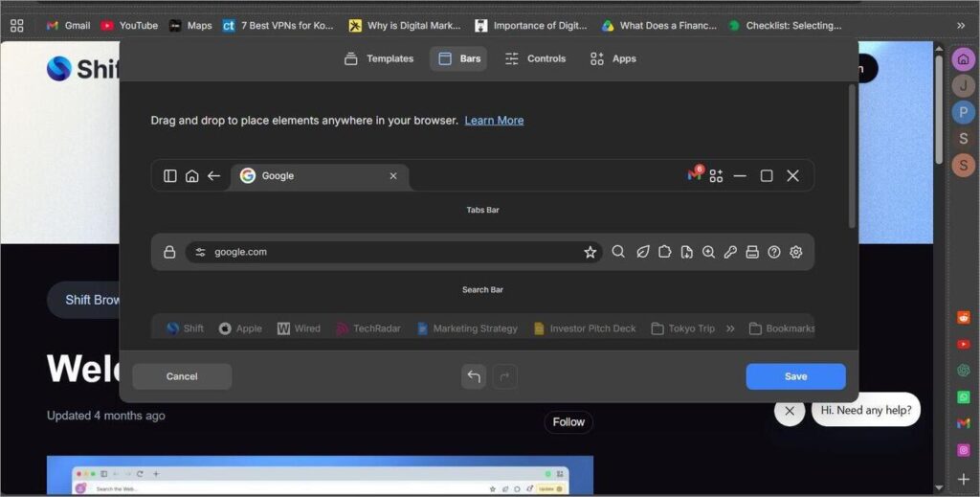Switch to the Templates tab

379,58
